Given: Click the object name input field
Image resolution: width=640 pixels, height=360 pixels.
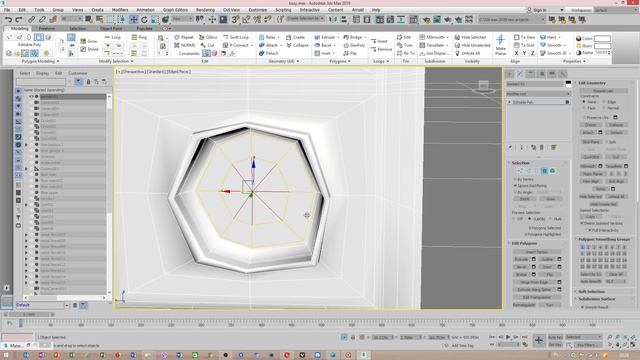Looking at the screenshot, I should coord(535,84).
